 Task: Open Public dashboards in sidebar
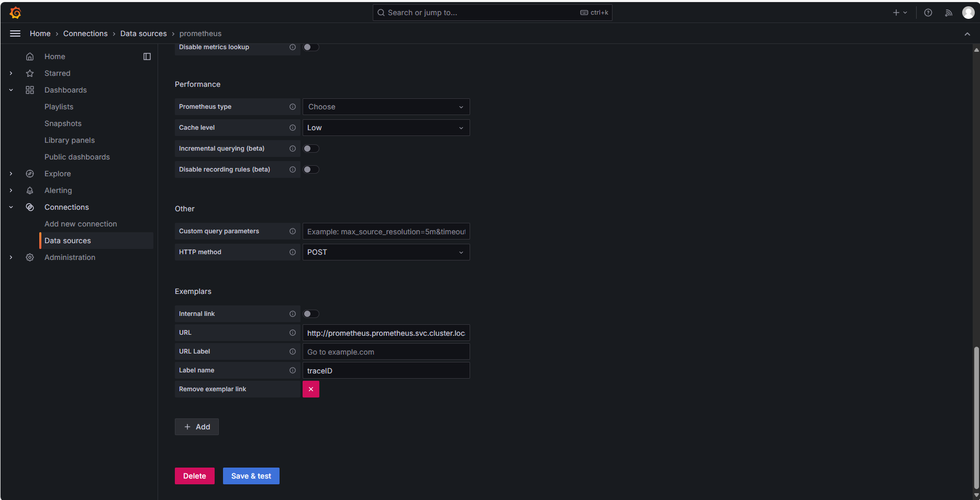(x=77, y=157)
